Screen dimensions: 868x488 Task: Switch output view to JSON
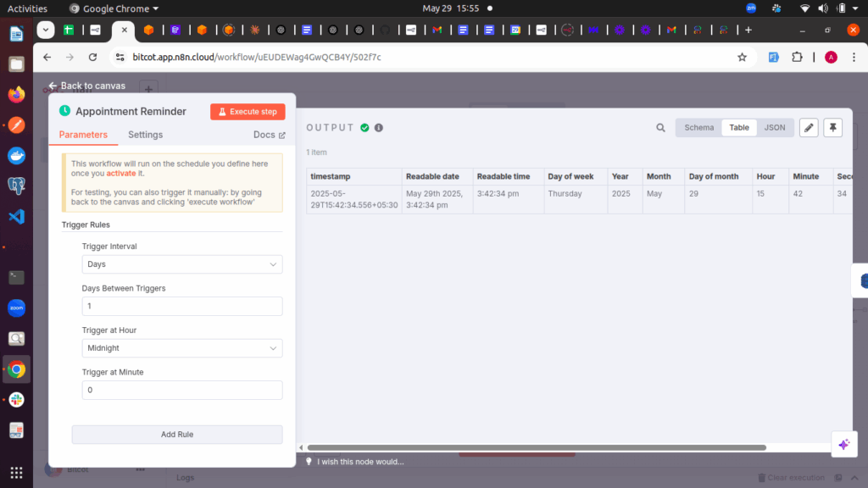775,128
